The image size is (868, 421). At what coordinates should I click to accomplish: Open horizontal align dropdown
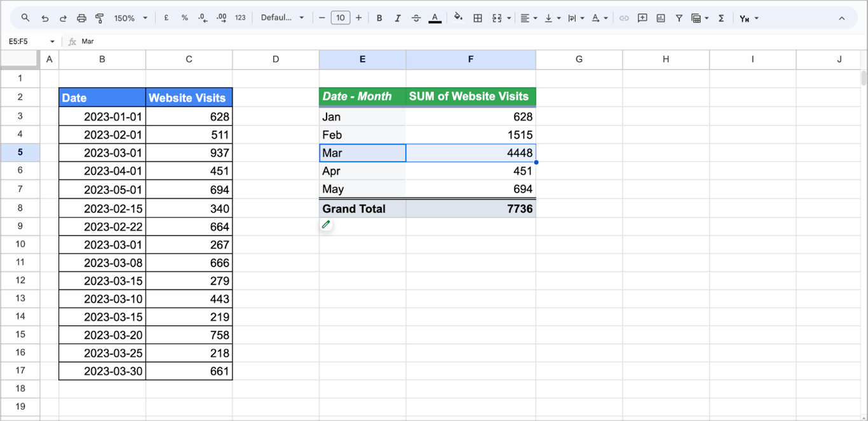tap(529, 18)
